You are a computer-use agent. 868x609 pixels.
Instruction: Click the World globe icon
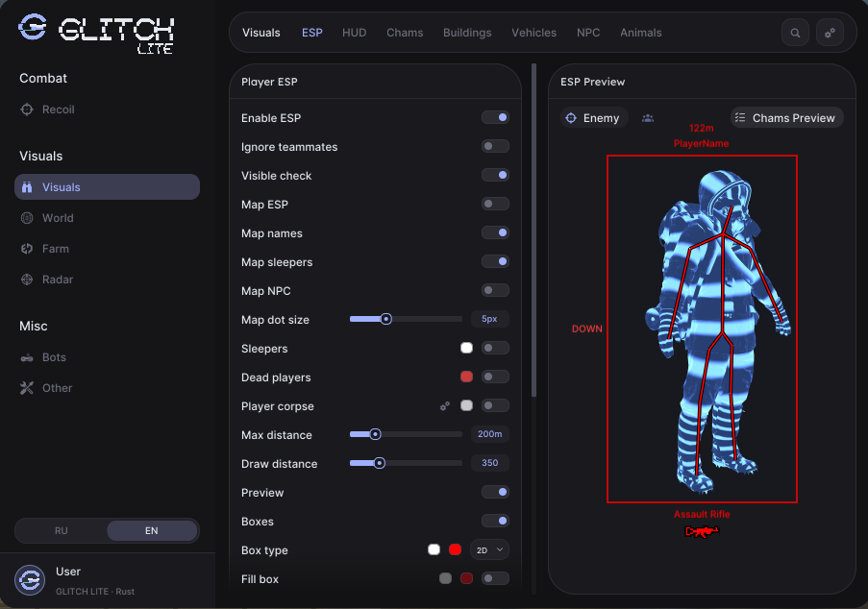point(27,218)
